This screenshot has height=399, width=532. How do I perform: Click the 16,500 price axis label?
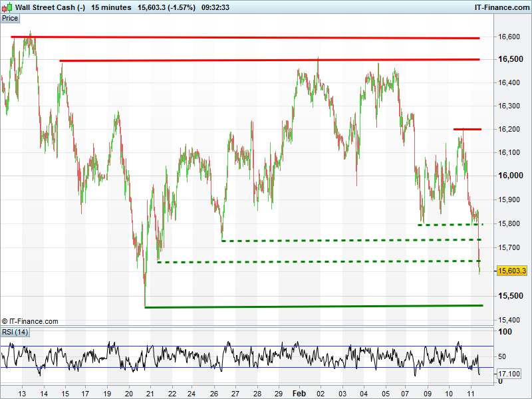pos(510,59)
